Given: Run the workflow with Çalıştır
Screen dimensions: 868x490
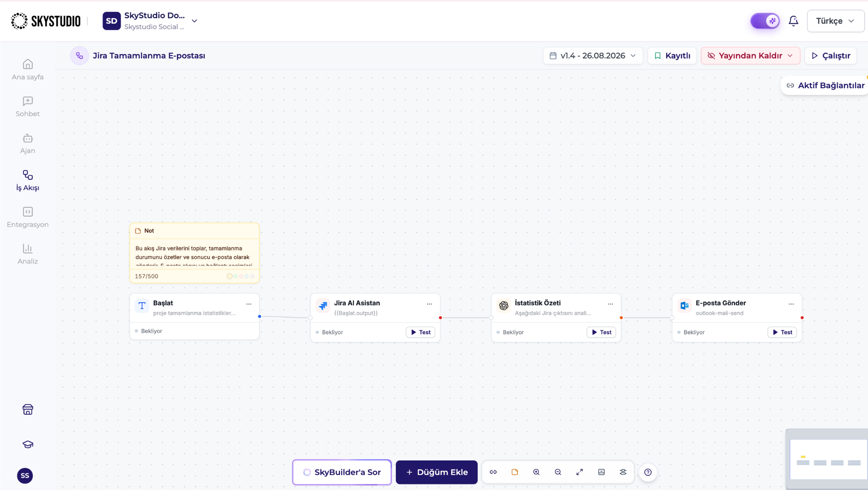Looking at the screenshot, I should 831,56.
